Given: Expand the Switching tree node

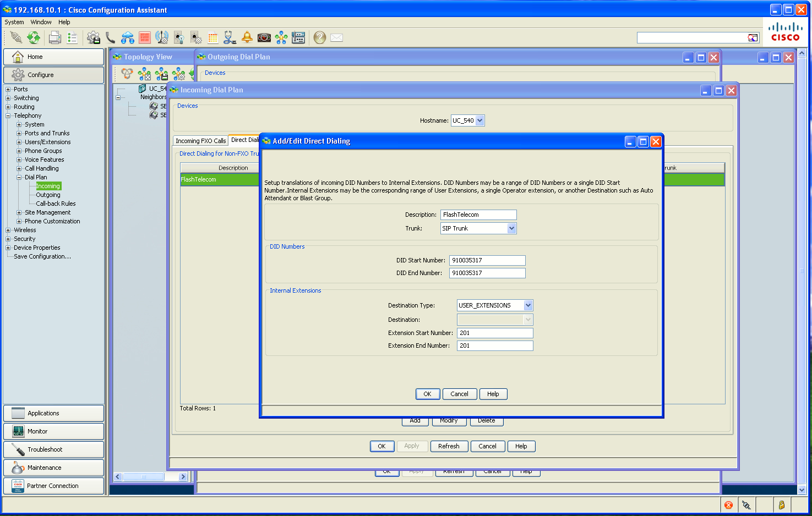Looking at the screenshot, I should pyautogui.click(x=8, y=98).
